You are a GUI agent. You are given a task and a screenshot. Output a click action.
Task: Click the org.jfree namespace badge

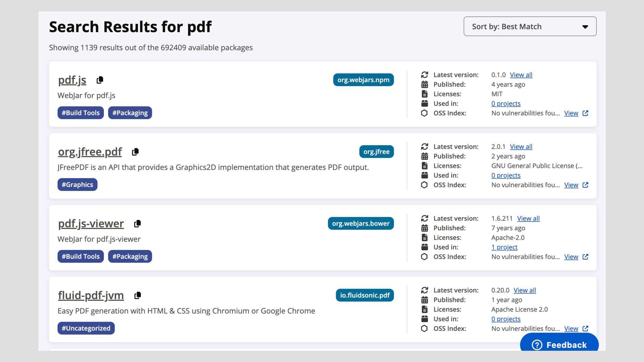(376, 152)
